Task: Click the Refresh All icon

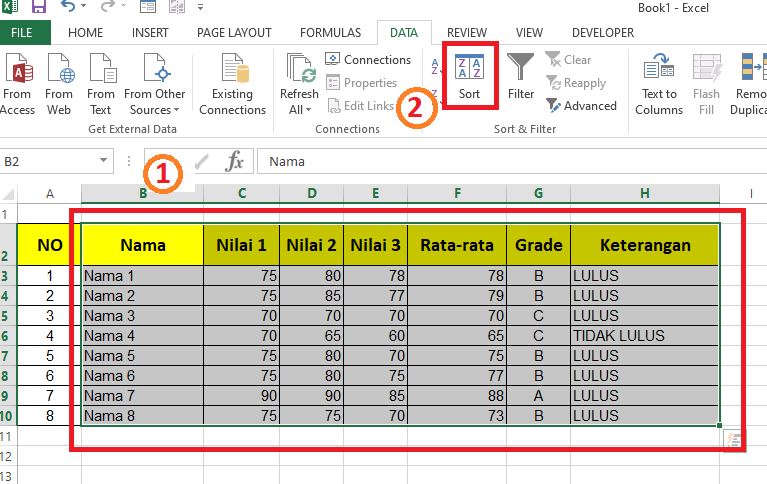Action: click(299, 69)
